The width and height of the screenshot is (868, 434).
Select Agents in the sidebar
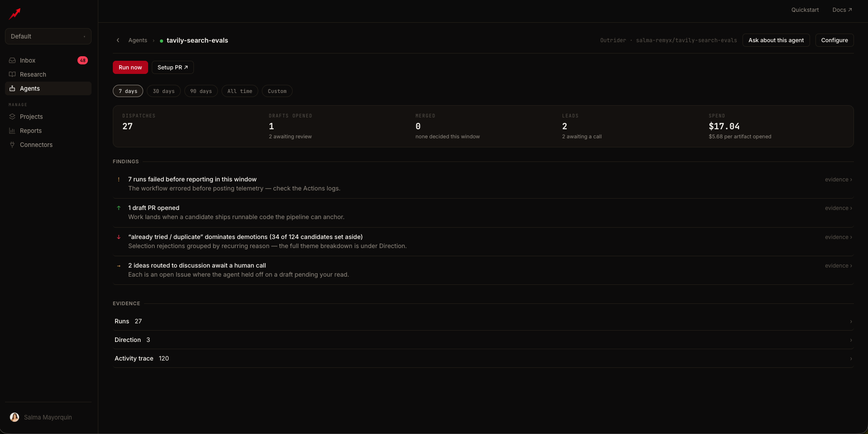tap(48, 88)
